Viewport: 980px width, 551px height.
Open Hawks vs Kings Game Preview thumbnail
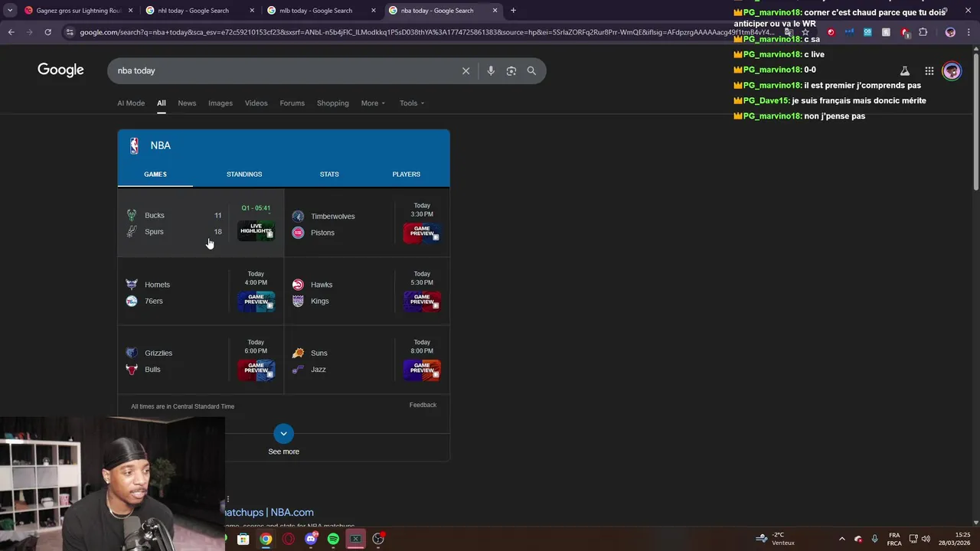pyautogui.click(x=422, y=301)
